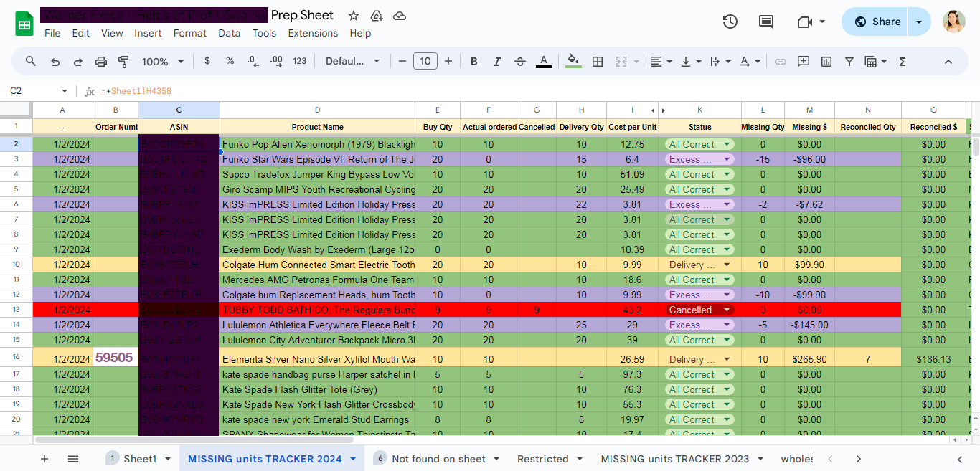Expand the Default font dropdown
The width and height of the screenshot is (980, 471).
(353, 62)
